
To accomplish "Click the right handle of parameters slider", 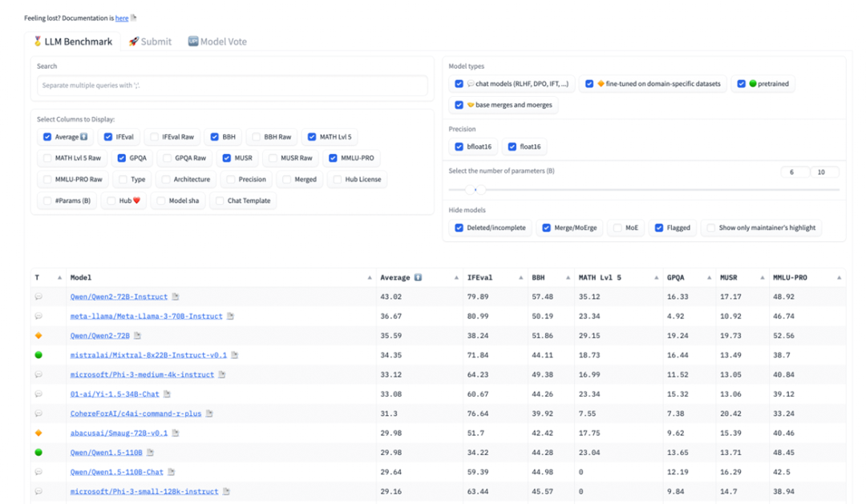I will pyautogui.click(x=481, y=189).
